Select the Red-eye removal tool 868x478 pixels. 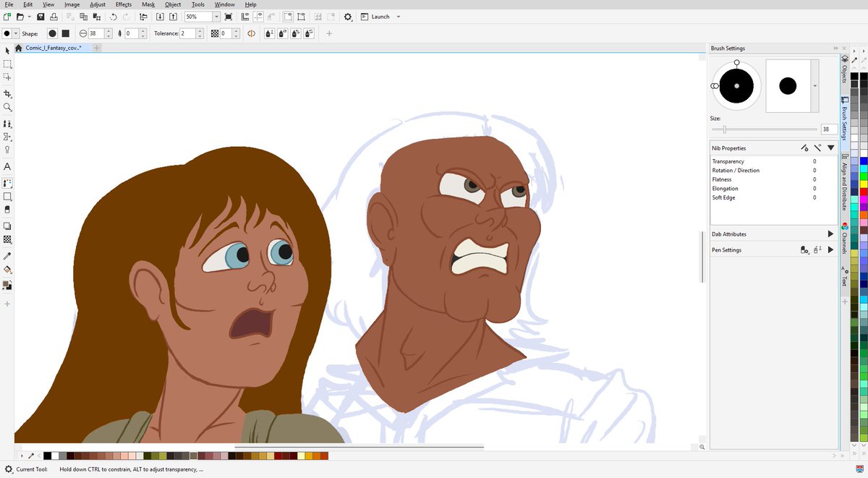pyautogui.click(x=7, y=150)
